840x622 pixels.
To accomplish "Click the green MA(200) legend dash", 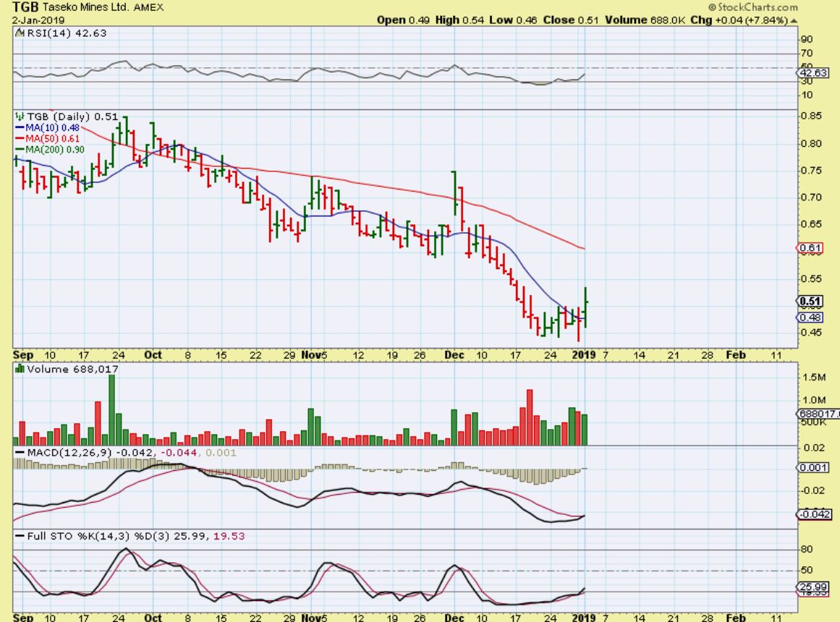I will [20, 150].
